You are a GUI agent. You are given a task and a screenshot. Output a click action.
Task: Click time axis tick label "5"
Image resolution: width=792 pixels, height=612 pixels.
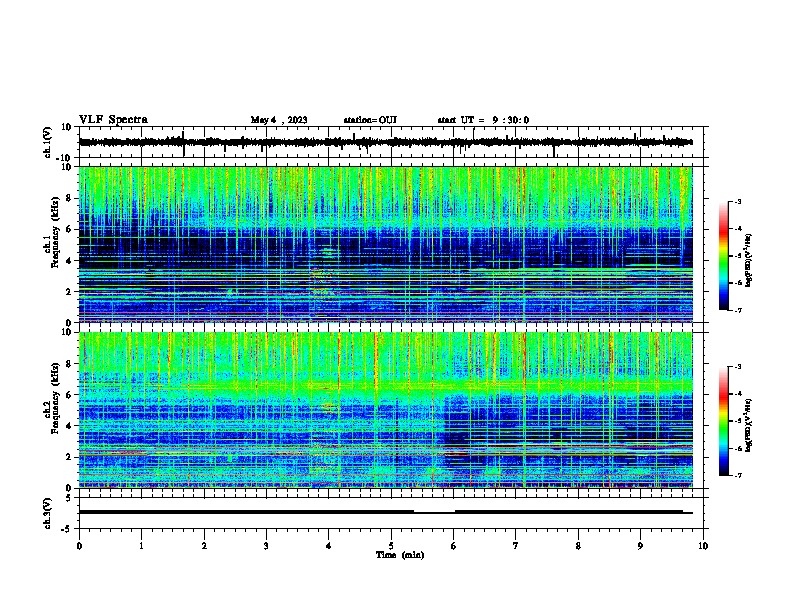tap(391, 546)
